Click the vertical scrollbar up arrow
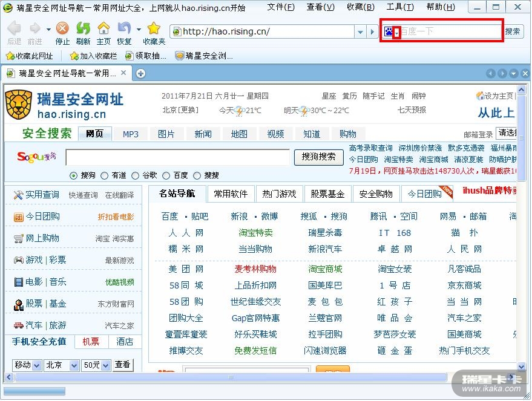This screenshot has height=401, width=532. tap(522, 90)
